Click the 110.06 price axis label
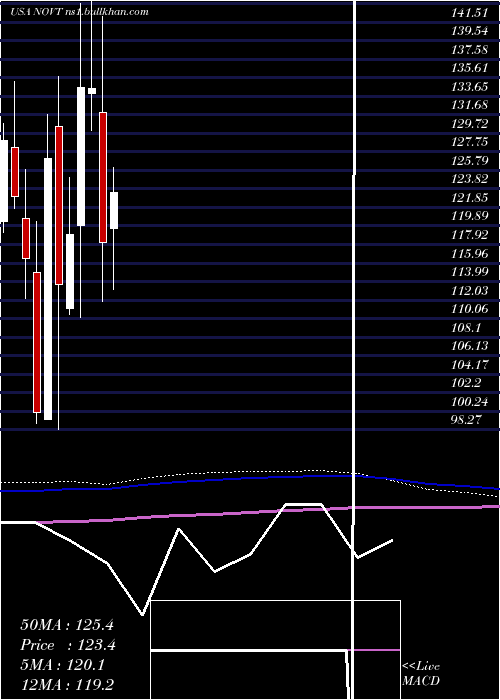Image resolution: width=500 pixels, height=700 pixels. 470,309
